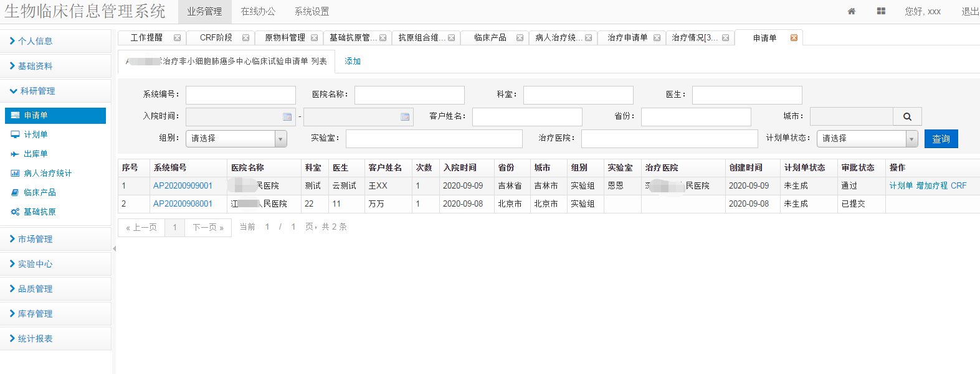
Task: Open the 组别 dropdown
Action: click(235, 138)
